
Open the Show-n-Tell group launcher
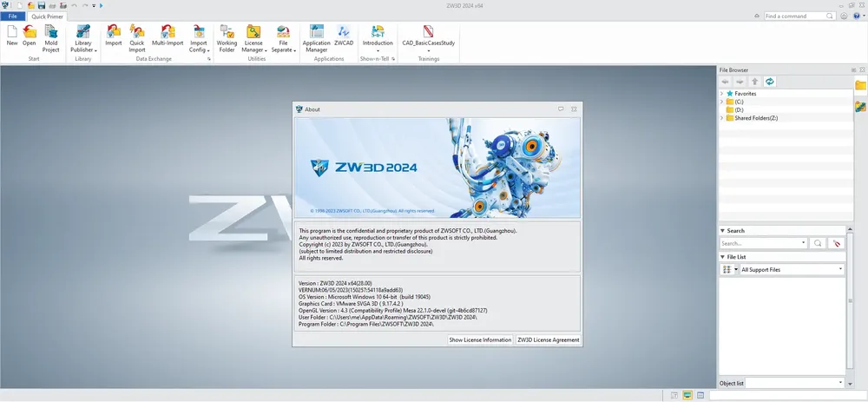point(393,59)
